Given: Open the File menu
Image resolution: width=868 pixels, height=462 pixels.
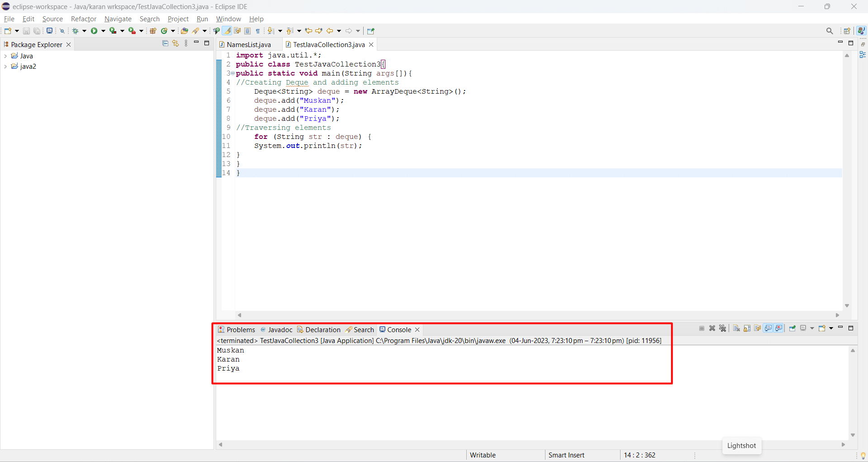Looking at the screenshot, I should [x=9, y=19].
